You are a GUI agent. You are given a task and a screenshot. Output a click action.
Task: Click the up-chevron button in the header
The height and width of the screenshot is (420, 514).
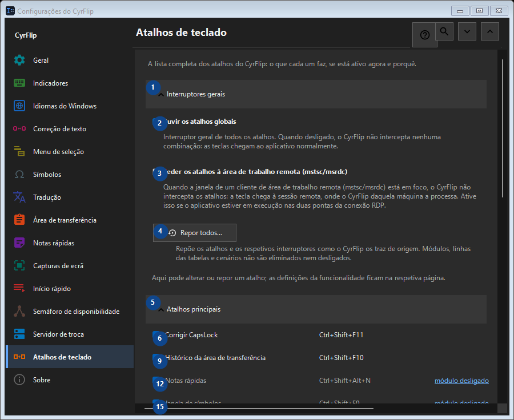[490, 31]
